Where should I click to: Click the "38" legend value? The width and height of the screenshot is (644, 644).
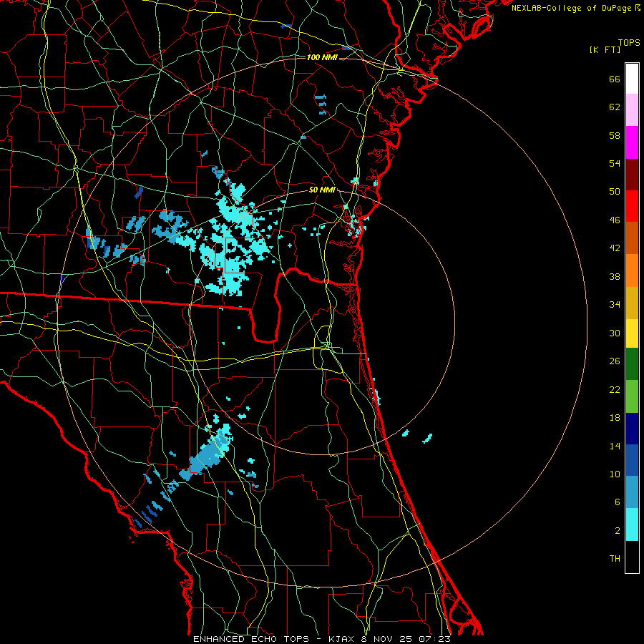click(615, 276)
